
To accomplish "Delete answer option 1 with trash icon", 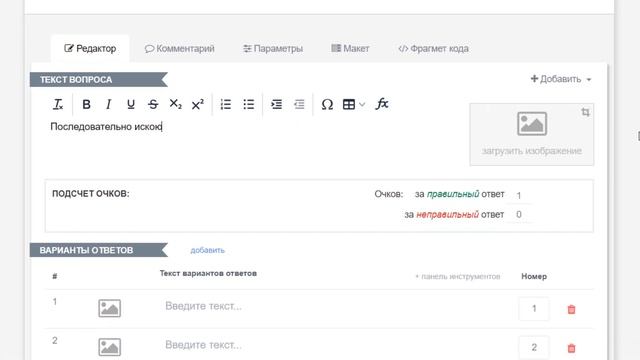I will [571, 309].
